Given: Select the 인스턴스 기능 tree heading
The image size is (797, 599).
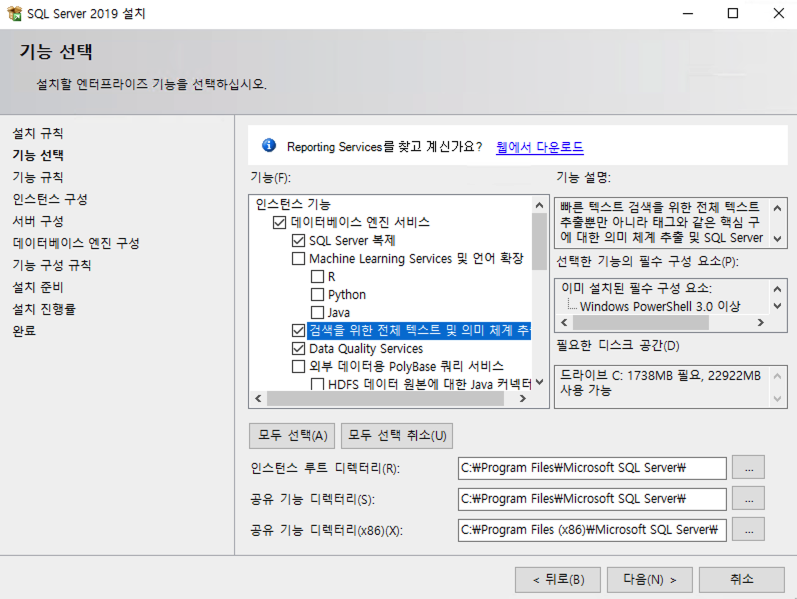Looking at the screenshot, I should (293, 204).
